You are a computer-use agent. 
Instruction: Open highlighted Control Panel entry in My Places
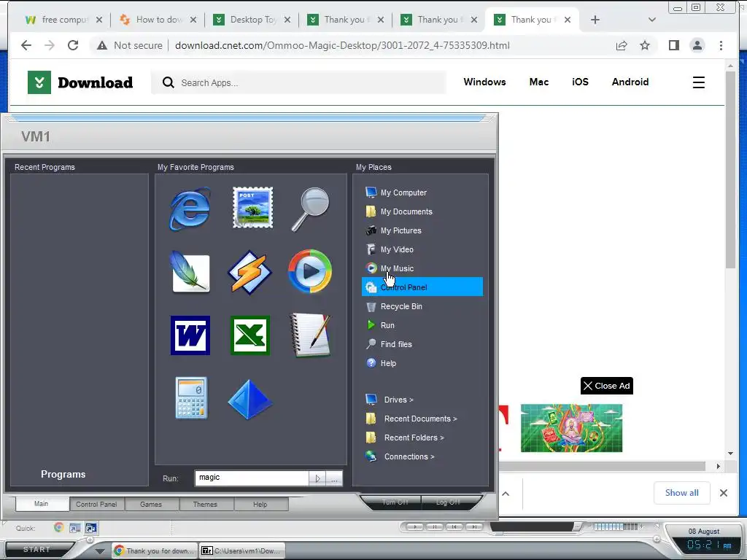[422, 287]
